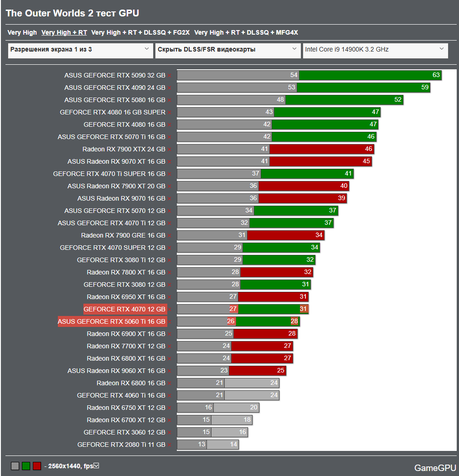This screenshot has width=459, height=476.
Task: Switch to the Very High preset tab
Action: [x=22, y=32]
